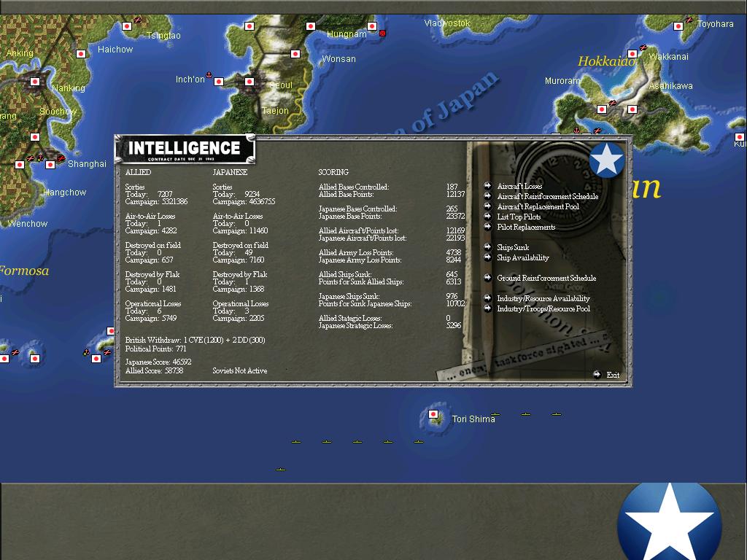The height and width of the screenshot is (560, 747).
Task: Select ship marker nearest east of Tori Shima
Action: [x=495, y=414]
